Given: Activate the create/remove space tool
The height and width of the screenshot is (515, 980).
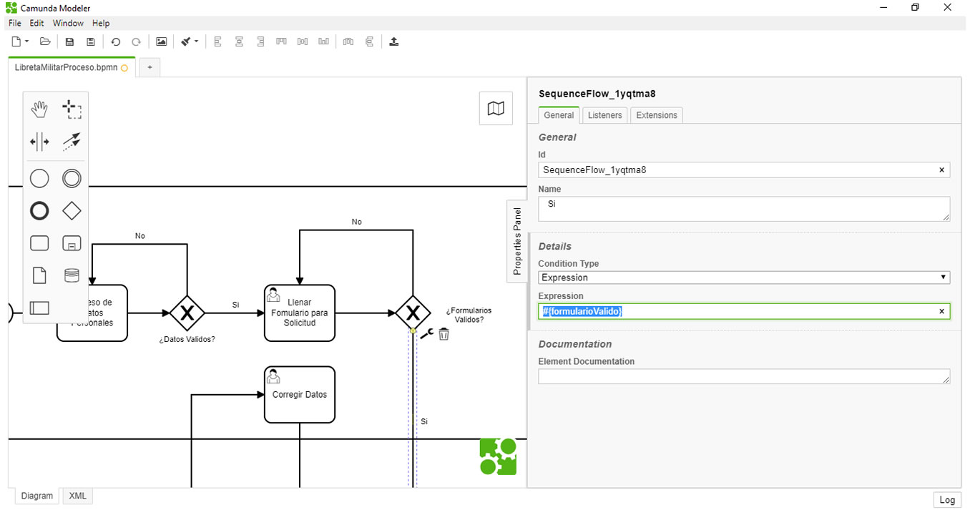Looking at the screenshot, I should tap(39, 142).
